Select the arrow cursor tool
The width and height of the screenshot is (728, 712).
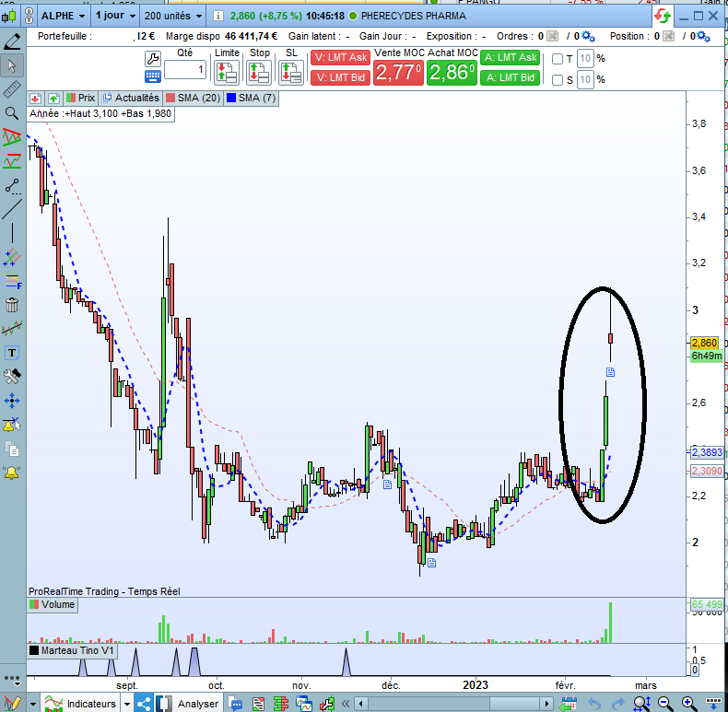(x=12, y=66)
